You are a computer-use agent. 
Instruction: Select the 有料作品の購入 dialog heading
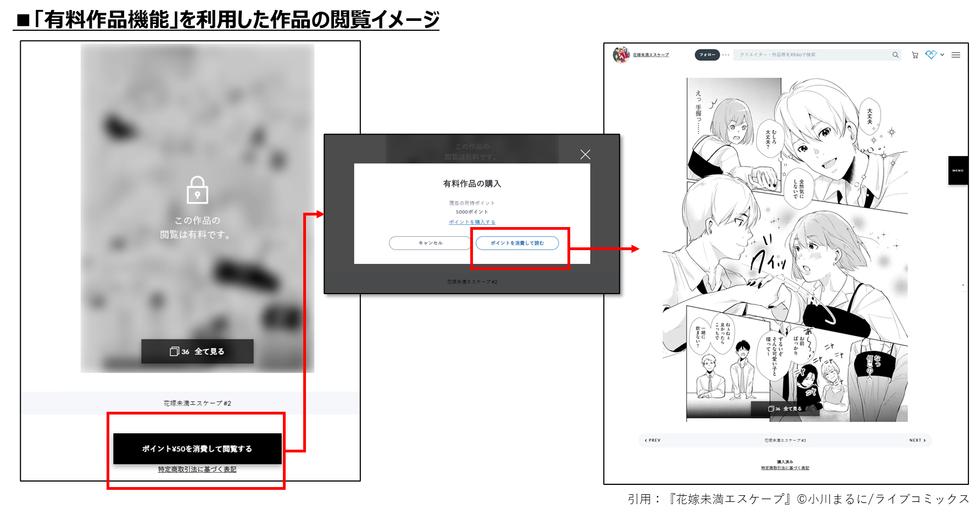tap(472, 184)
